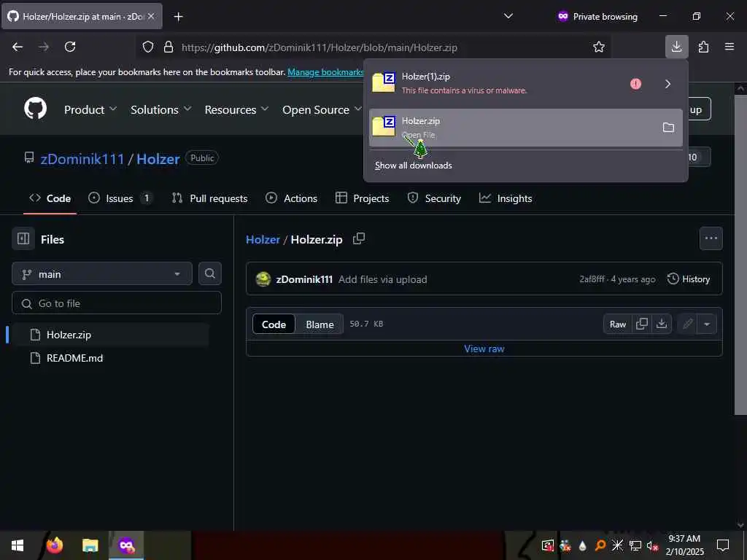Click malware warning icon for Holzer(1).zip
The height and width of the screenshot is (560, 747).
pyautogui.click(x=635, y=84)
